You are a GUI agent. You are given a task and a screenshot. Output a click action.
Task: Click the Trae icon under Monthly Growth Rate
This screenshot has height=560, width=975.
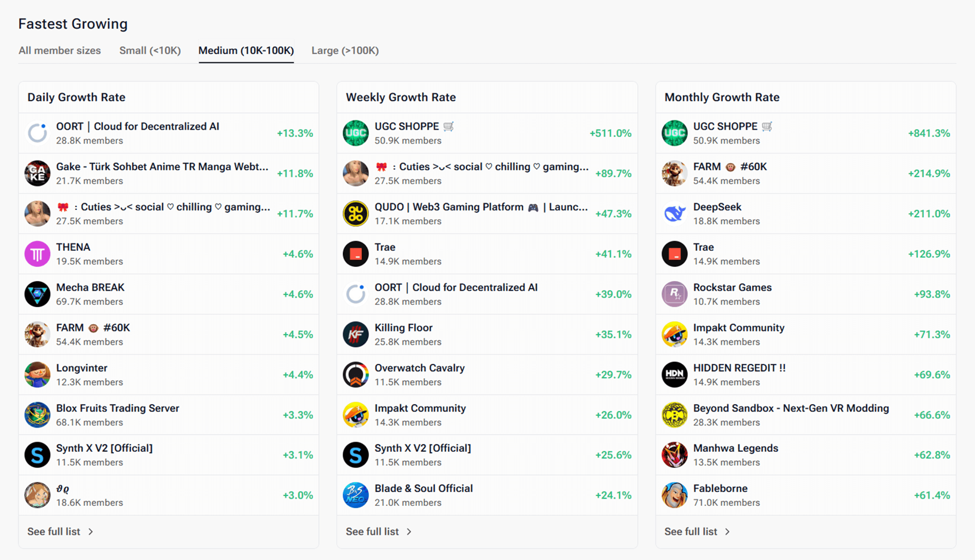(x=675, y=253)
